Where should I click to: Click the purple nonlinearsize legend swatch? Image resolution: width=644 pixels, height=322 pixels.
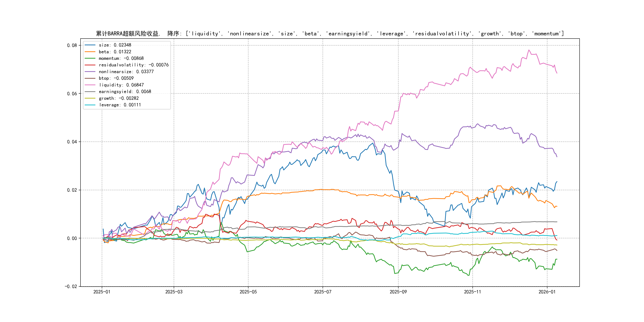coord(90,72)
